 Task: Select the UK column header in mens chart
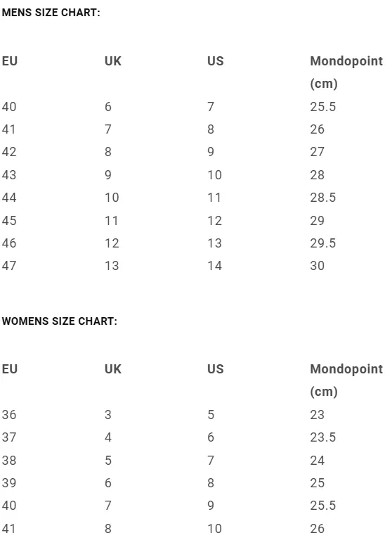113,61
